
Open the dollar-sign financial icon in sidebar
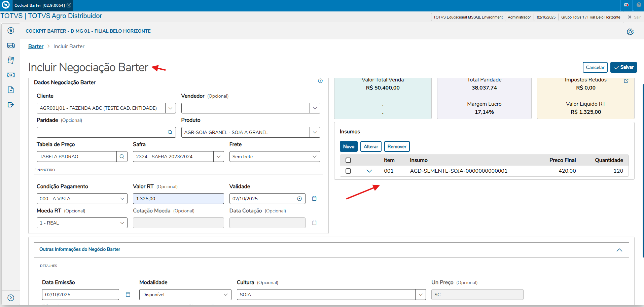click(11, 31)
